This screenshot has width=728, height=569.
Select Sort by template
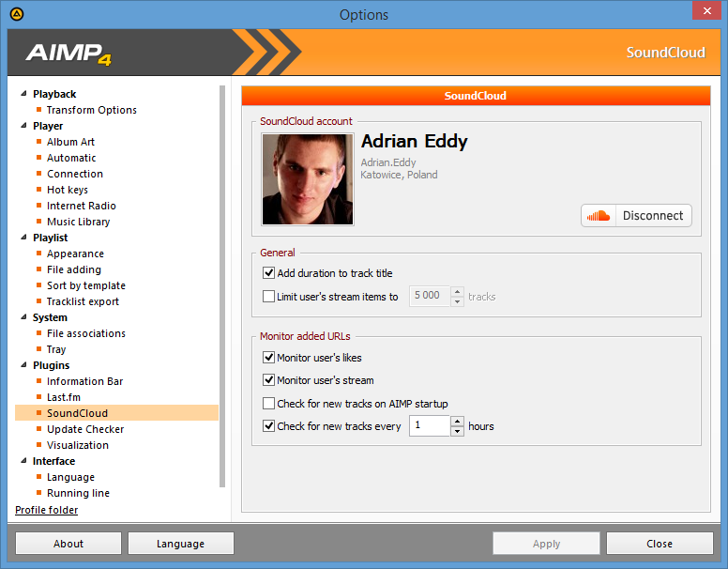86,285
